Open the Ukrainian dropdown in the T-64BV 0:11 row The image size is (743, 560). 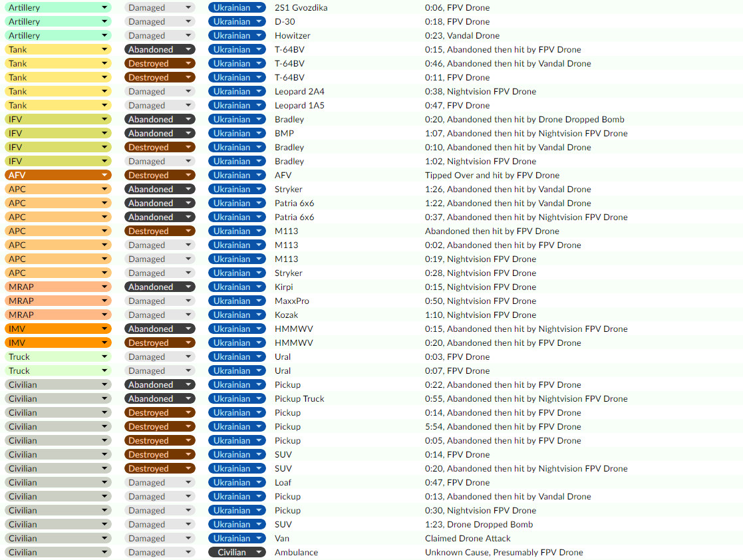point(237,78)
